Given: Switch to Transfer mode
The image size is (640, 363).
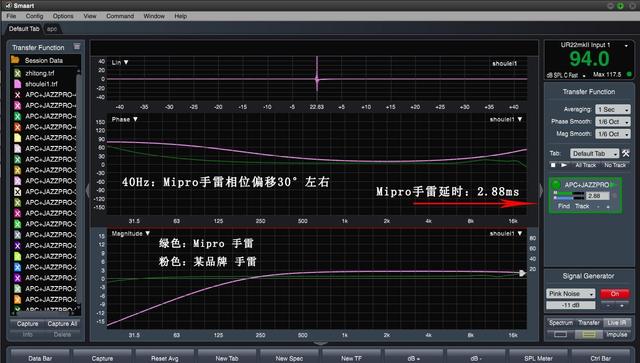Looking at the screenshot, I should tap(589, 323).
